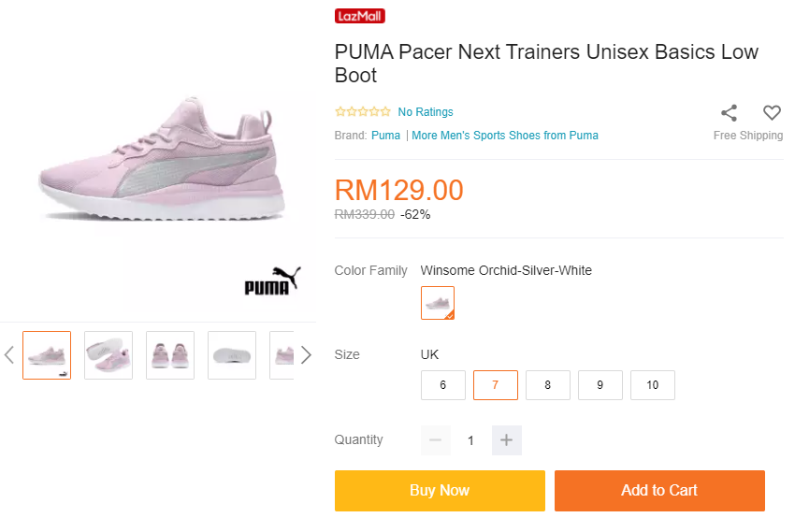Choose UK size 10
Screen dimensions: 795x532
click(x=653, y=385)
